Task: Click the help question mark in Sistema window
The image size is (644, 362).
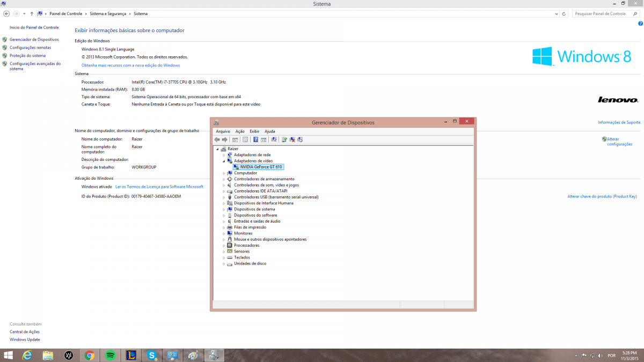Action: [x=640, y=24]
